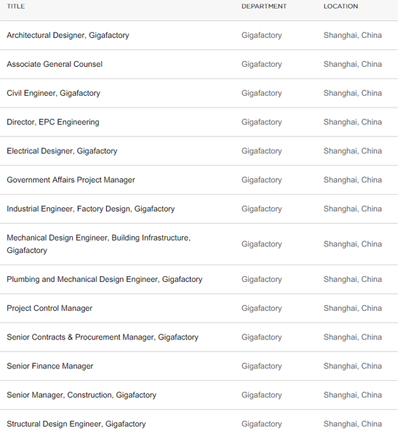This screenshot has height=436, width=400.
Task: Select Mechanical Design Engineer, Building Infrastructure job
Action: 99,244
